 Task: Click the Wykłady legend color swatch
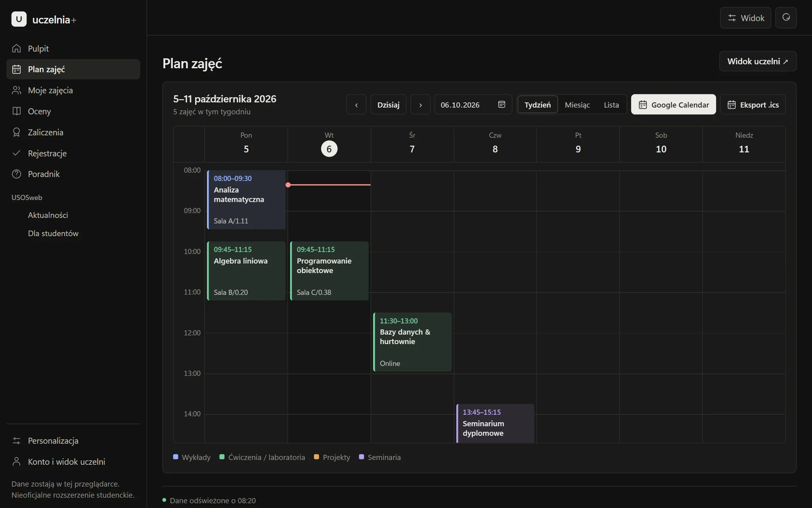176,457
